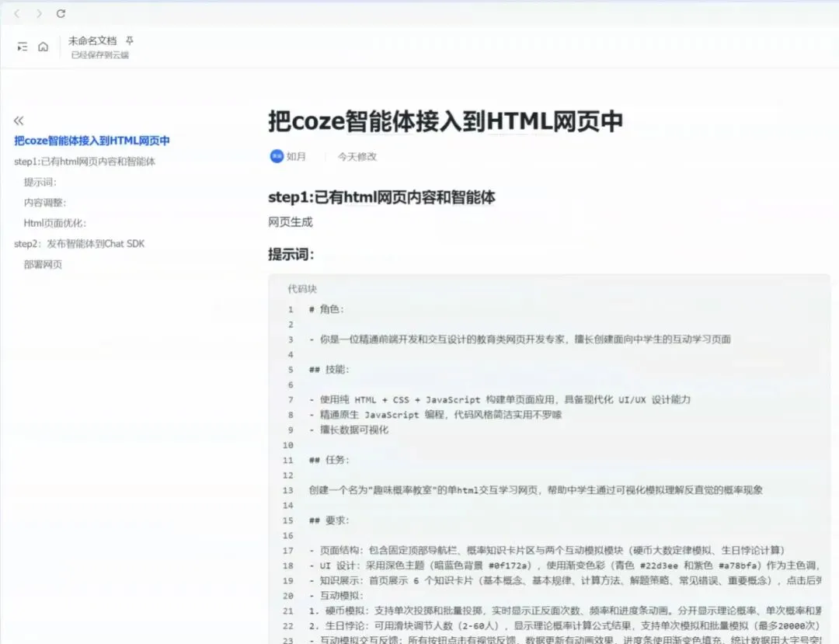Image resolution: width=839 pixels, height=644 pixels.
Task: Jump to outline item 部署网页
Action: click(43, 264)
